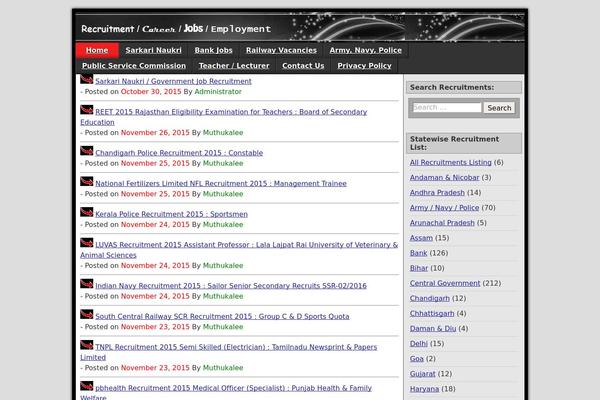This screenshot has width=600, height=400.
Task: Open the Assam category link
Action: click(421, 238)
